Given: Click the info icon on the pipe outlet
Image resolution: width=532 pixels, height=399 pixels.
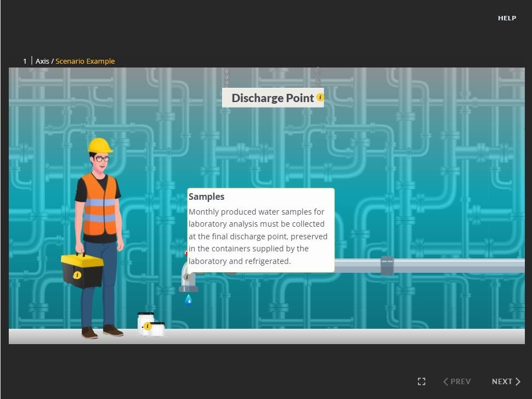Looking at the screenshot, I should coord(186,277).
